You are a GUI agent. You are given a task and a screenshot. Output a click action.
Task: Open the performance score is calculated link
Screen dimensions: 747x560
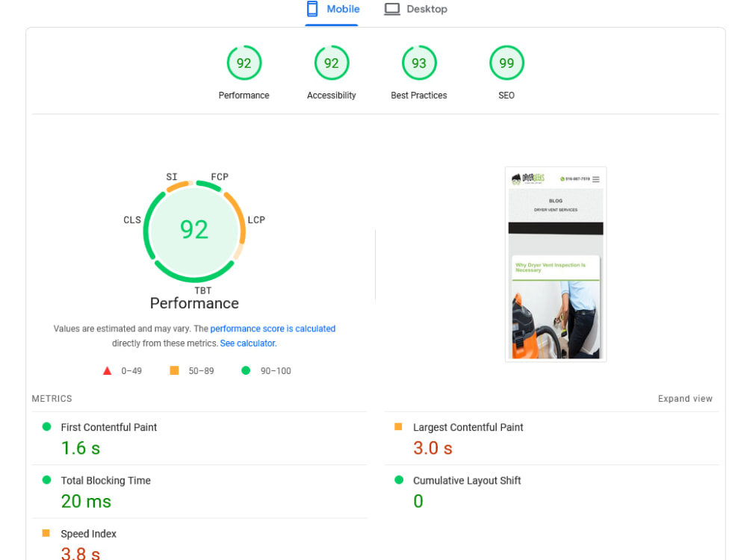coord(272,329)
